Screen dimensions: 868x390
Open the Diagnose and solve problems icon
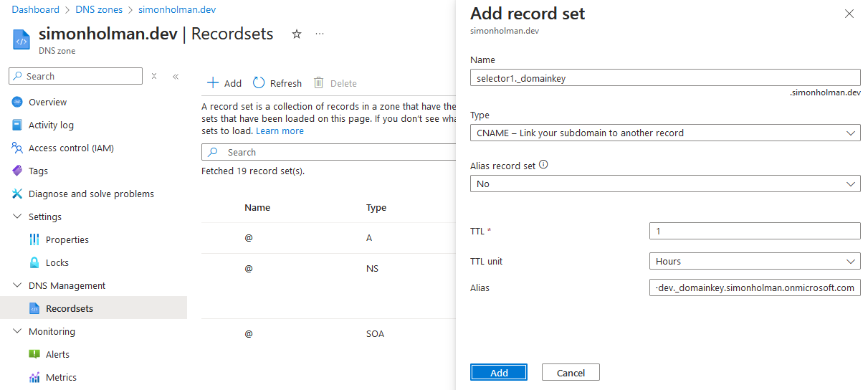[17, 194]
